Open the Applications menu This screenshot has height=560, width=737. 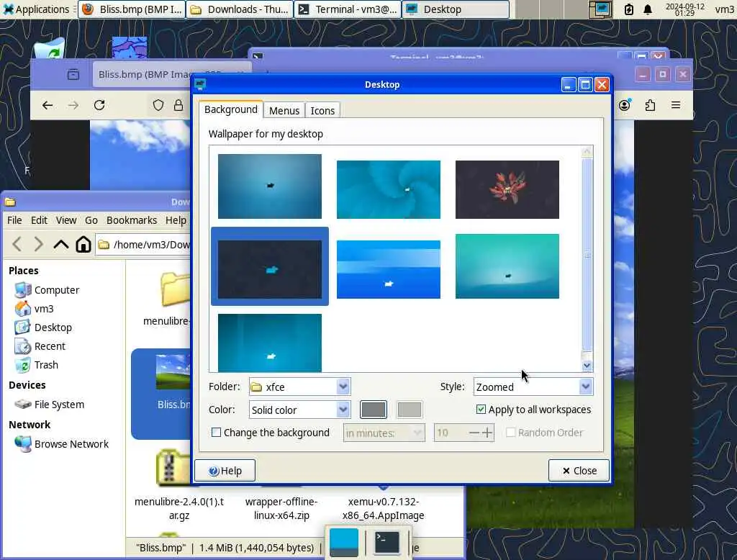click(x=37, y=9)
